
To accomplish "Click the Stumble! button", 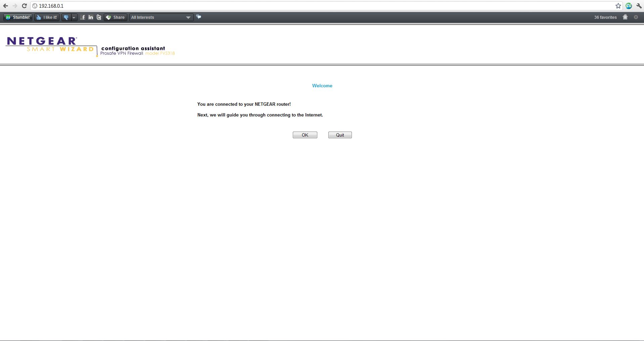I will pos(18,17).
